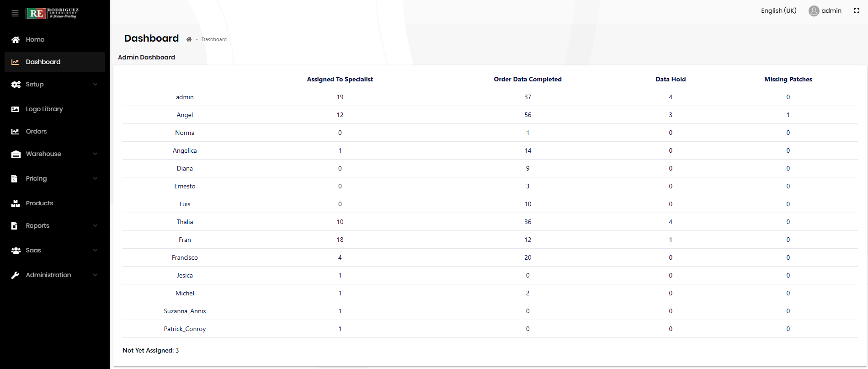The width and height of the screenshot is (868, 369).
Task: Click the Order Data Completed column header
Action: click(x=527, y=80)
